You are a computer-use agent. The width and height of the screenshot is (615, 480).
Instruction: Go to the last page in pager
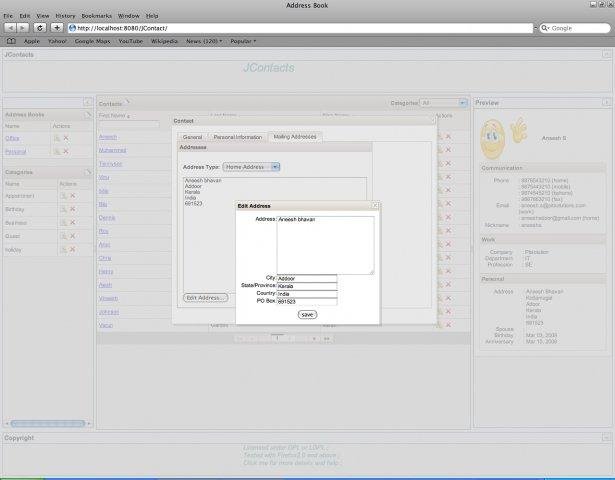click(x=326, y=338)
